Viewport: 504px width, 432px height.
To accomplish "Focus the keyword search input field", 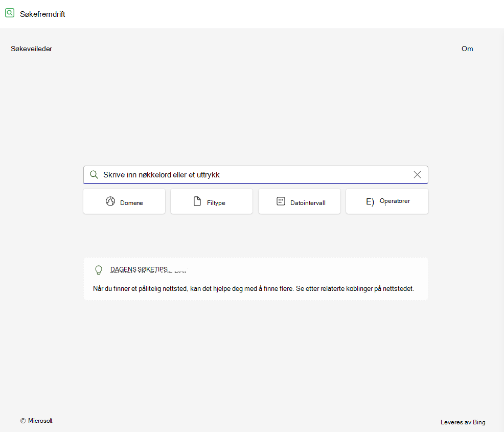I will click(256, 174).
